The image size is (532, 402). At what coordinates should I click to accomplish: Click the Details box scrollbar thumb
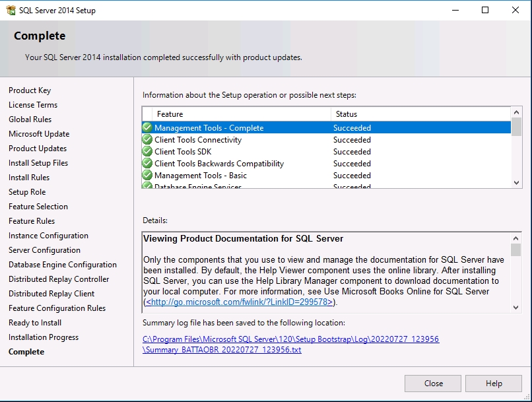515,250
